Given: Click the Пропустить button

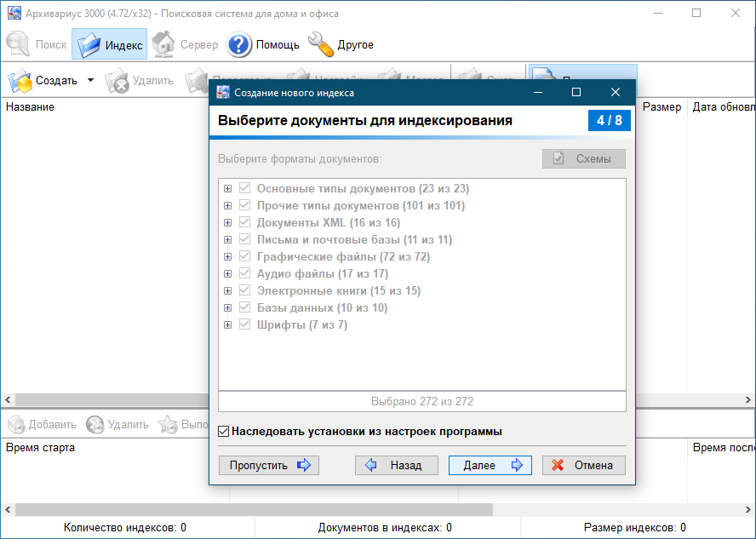Looking at the screenshot, I should point(268,465).
